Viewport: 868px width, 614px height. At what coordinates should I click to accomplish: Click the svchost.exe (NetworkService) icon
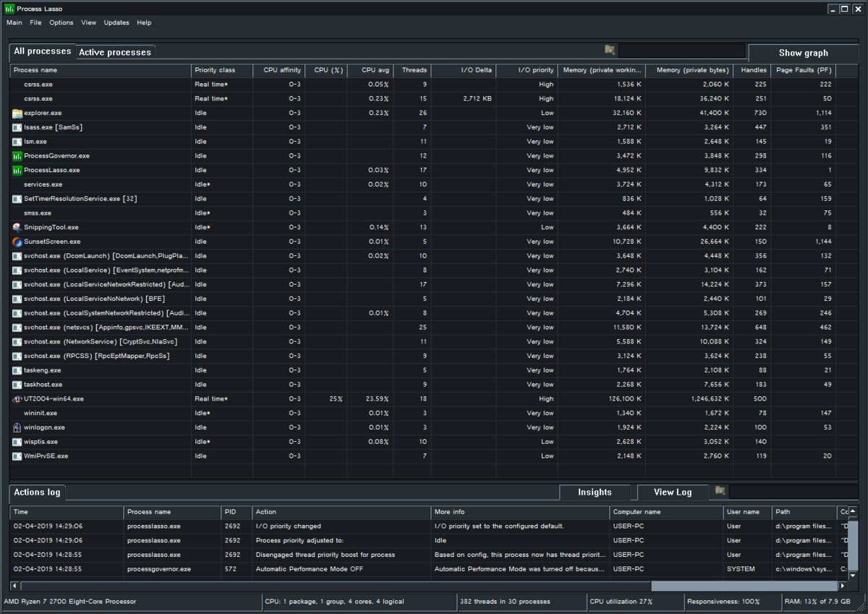point(17,342)
